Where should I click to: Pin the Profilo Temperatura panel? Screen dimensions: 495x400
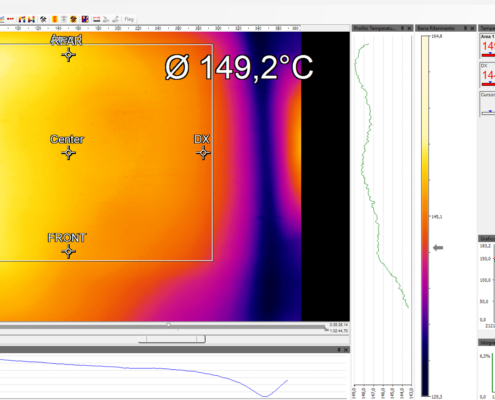tap(402, 28)
